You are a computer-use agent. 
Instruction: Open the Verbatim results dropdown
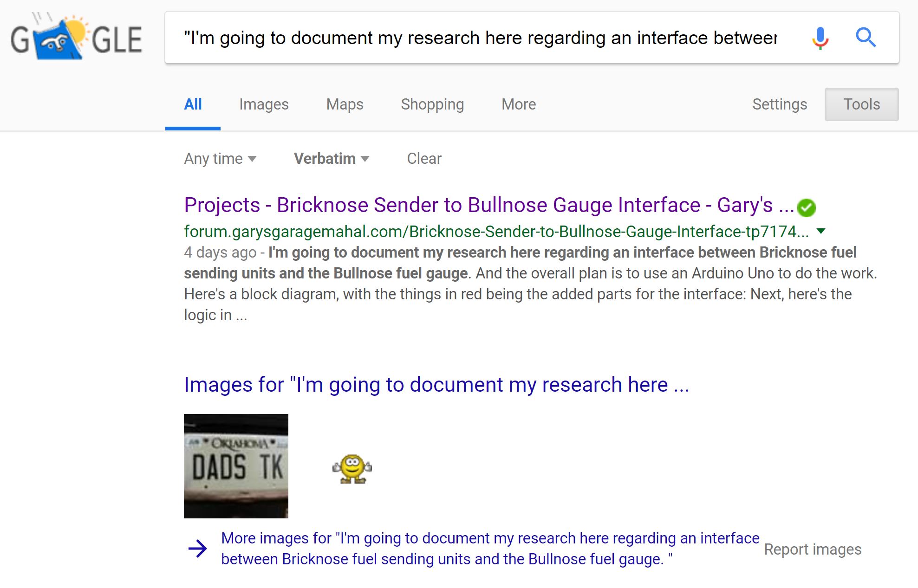[x=331, y=159]
